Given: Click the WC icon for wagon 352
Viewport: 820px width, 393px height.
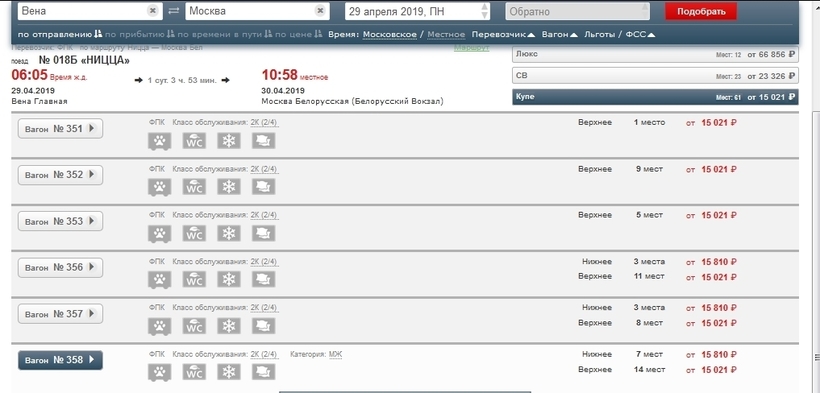Looking at the screenshot, I should [194, 187].
